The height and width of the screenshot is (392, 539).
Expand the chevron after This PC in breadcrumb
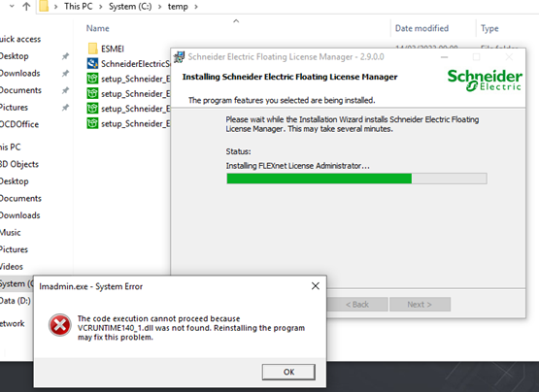(x=101, y=7)
